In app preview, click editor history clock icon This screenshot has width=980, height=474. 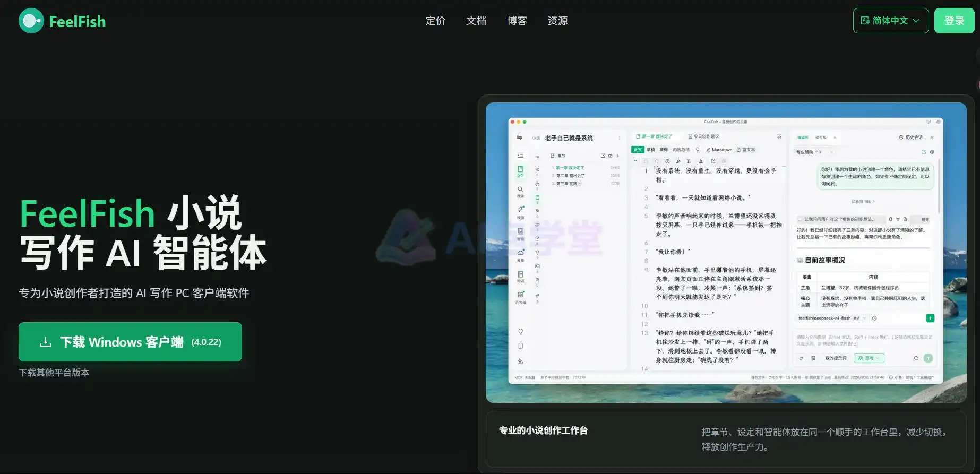(667, 161)
